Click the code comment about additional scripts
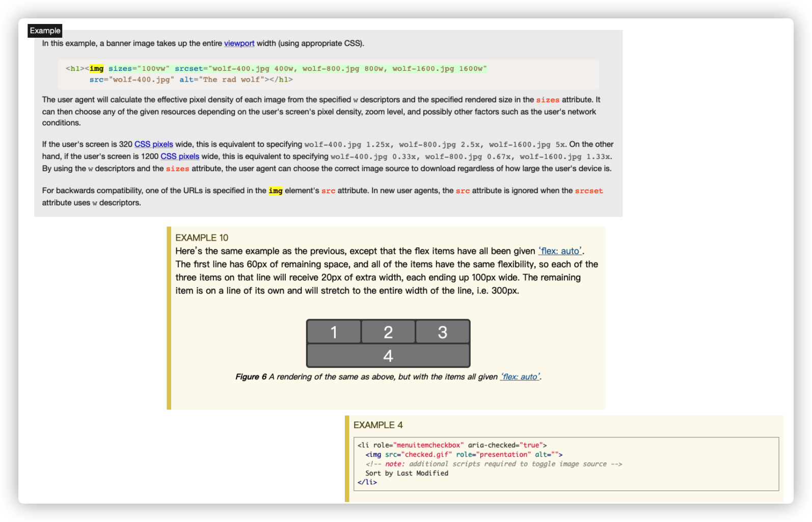The width and height of the screenshot is (812, 522). point(494,464)
